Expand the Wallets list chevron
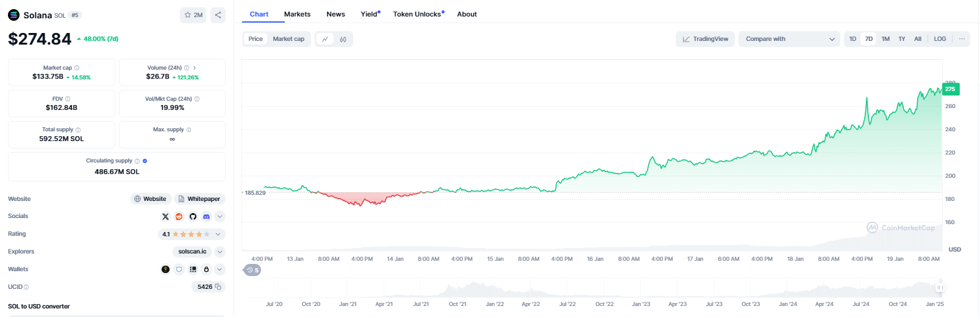This screenshot has width=980, height=317. pyautogui.click(x=220, y=269)
